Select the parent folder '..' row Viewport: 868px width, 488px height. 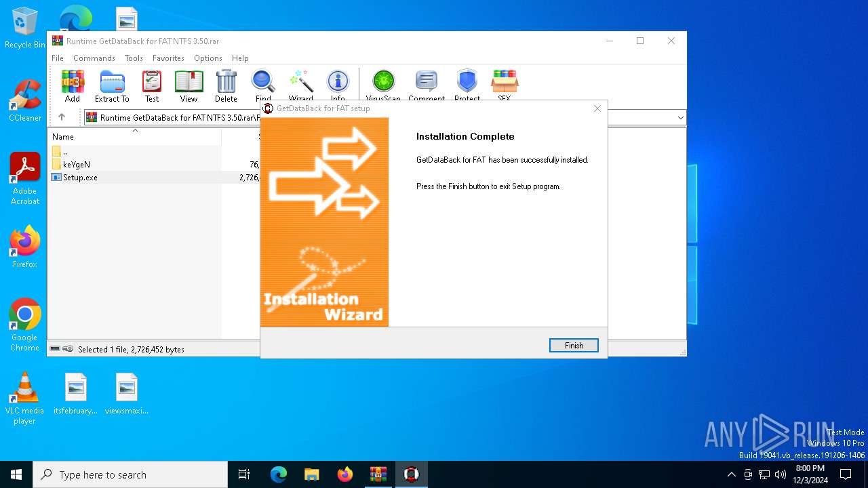pyautogui.click(x=155, y=151)
